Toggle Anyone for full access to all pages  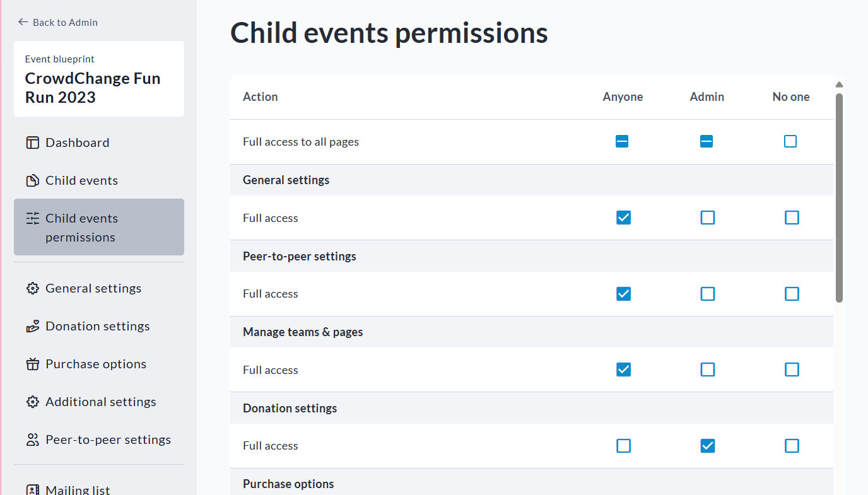622,141
